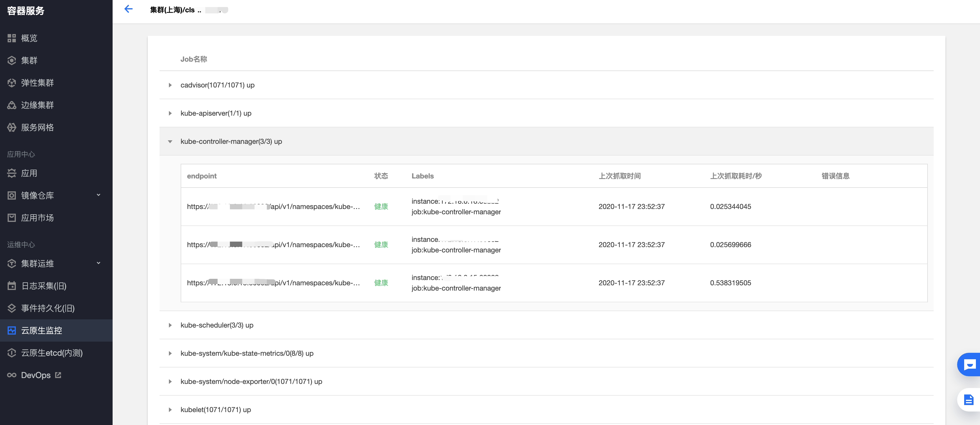Viewport: 980px width, 425px height.
Task: Expand the 集群运维 submenu chevron
Action: point(99,263)
